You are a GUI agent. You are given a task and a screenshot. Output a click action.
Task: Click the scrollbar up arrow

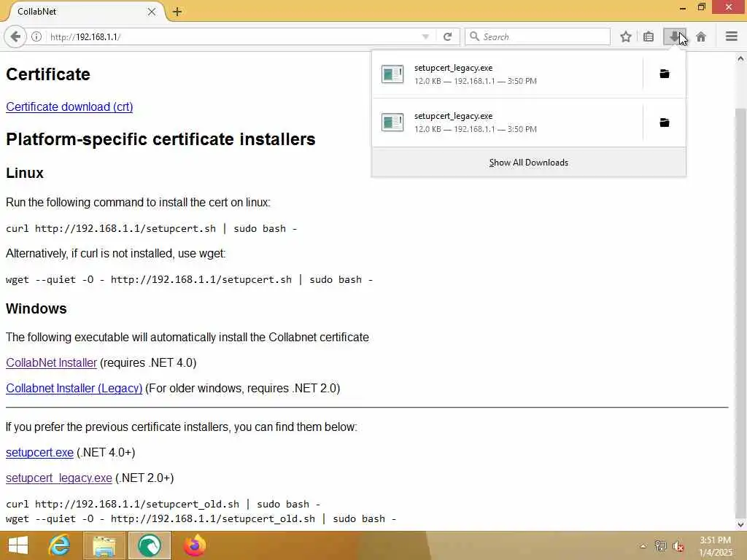pos(740,58)
